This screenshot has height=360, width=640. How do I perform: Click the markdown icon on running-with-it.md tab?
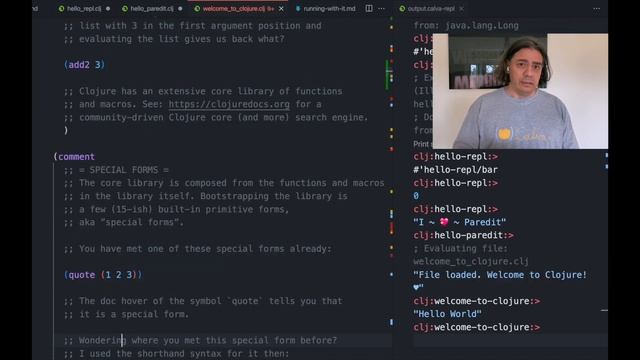[x=298, y=9]
